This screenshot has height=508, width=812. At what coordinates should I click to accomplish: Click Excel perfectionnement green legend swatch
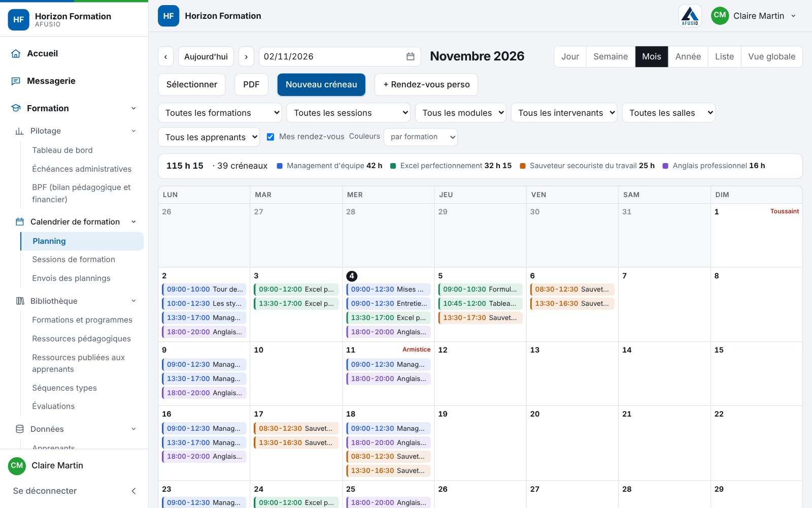point(393,166)
